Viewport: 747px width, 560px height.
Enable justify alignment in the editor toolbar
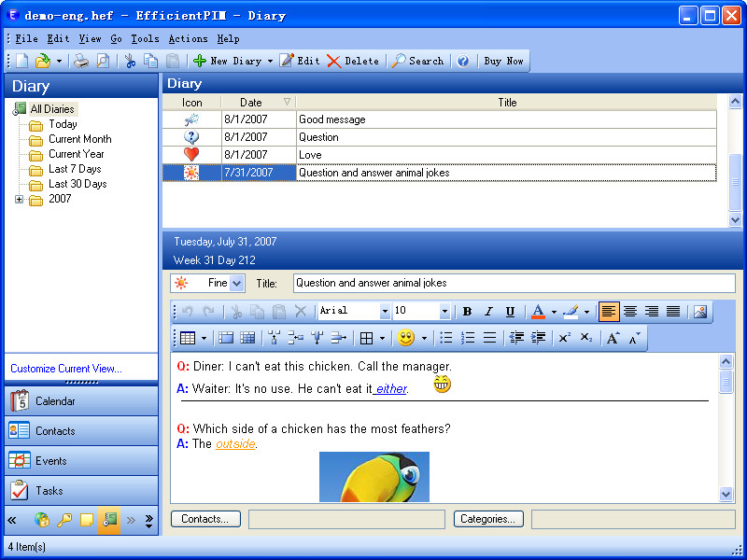click(x=673, y=312)
